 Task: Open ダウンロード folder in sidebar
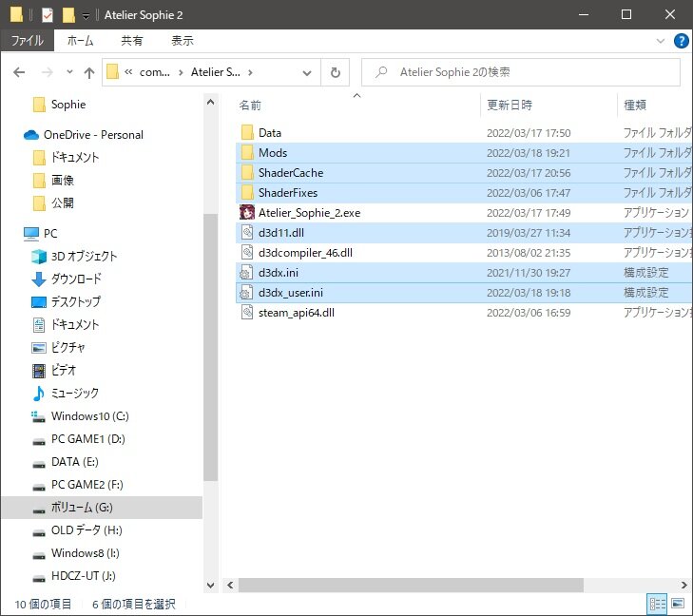tap(76, 279)
